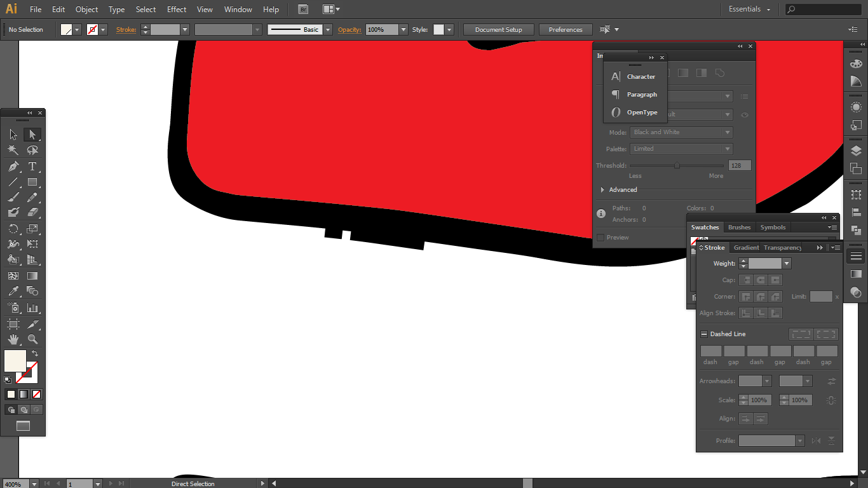Switch to the Brushes tab
The height and width of the screenshot is (488, 868).
point(739,227)
